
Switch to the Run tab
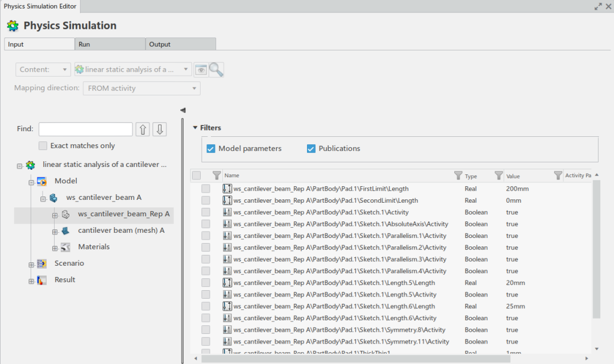pyautogui.click(x=110, y=44)
